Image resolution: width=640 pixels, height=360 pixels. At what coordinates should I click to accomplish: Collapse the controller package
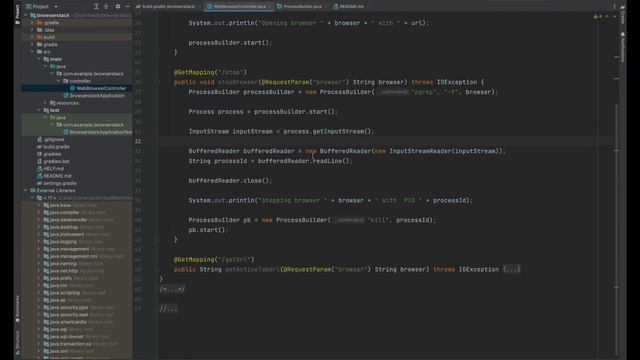point(59,81)
